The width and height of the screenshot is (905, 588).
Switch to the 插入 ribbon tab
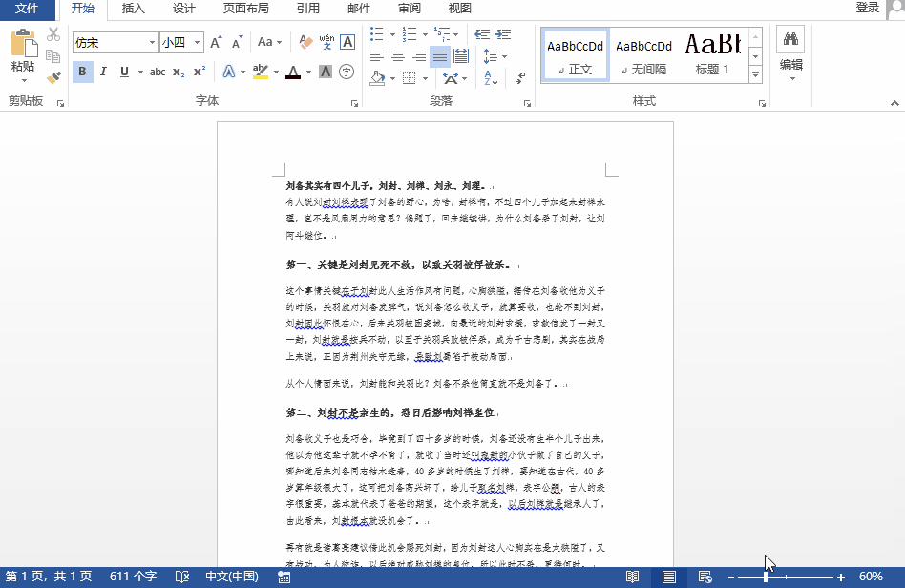(134, 9)
